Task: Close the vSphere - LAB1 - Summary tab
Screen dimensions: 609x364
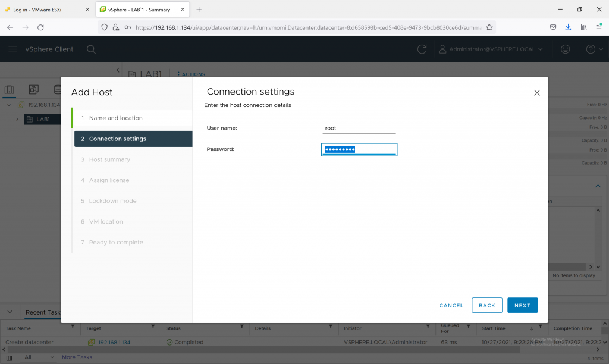Action: tap(183, 10)
